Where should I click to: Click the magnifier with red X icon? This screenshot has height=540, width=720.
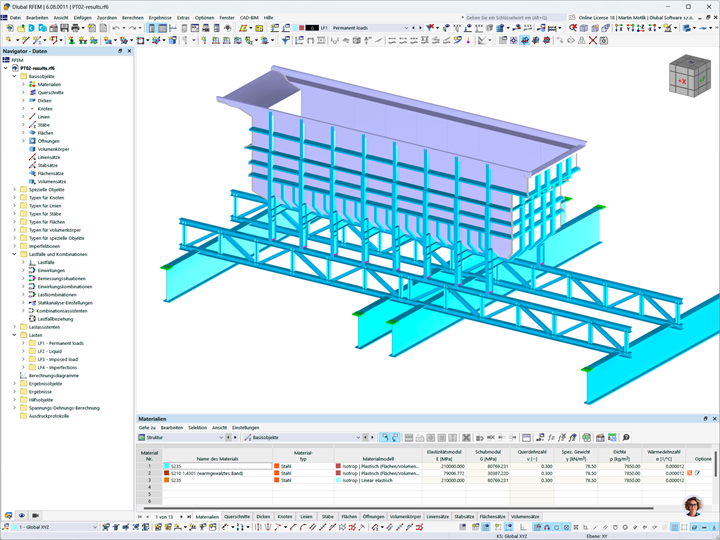(x=573, y=28)
